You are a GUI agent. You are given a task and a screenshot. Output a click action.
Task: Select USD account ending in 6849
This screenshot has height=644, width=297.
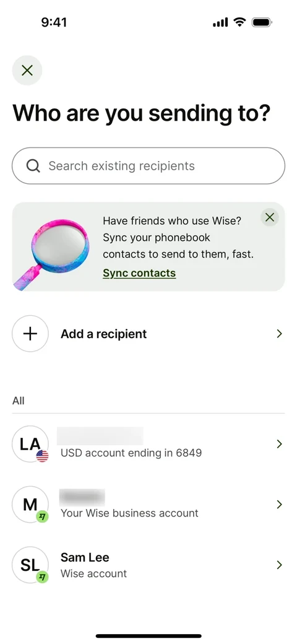point(148,444)
